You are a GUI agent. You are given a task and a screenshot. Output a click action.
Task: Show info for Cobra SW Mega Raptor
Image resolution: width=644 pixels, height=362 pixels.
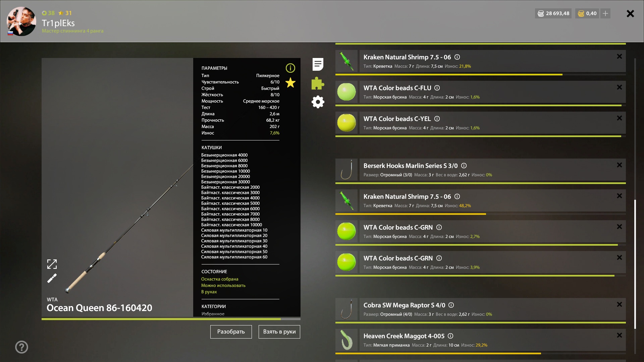point(451,305)
